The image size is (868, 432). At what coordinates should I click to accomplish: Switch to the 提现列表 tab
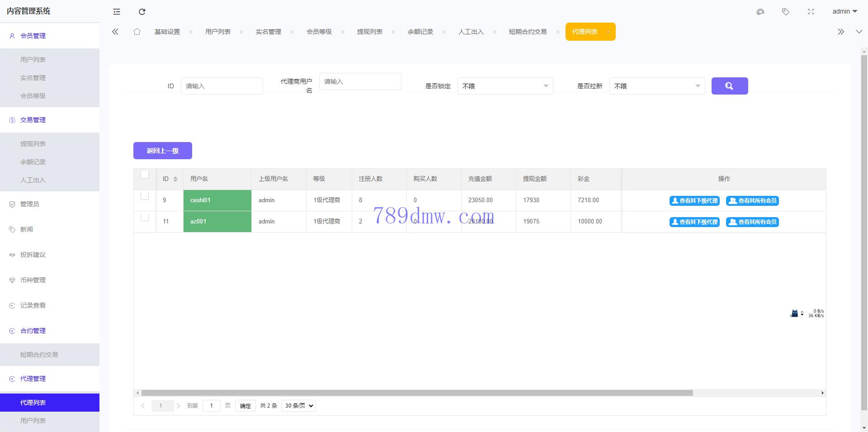point(369,32)
